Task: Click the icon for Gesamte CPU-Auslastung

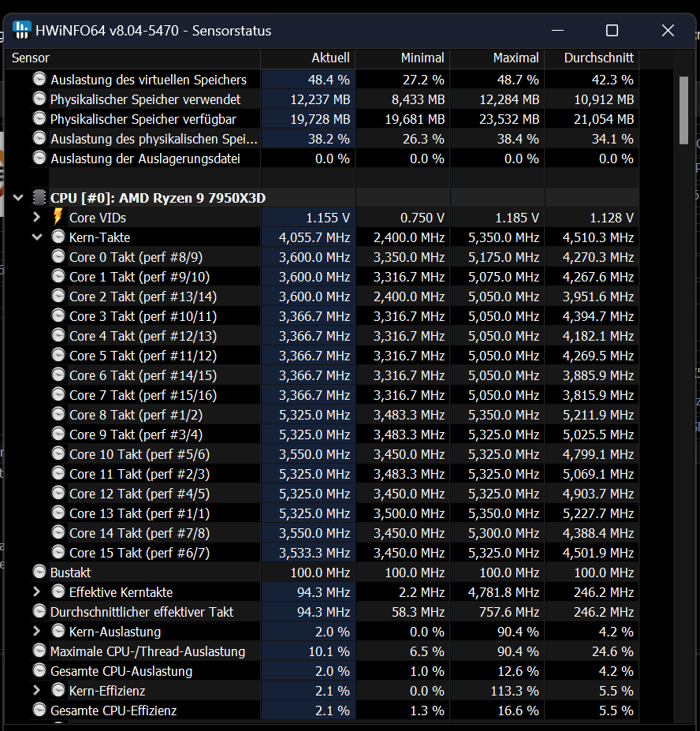Action: (39, 670)
